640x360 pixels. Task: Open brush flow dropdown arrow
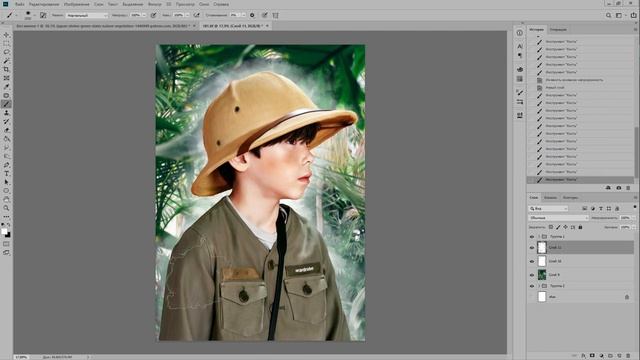pos(187,15)
